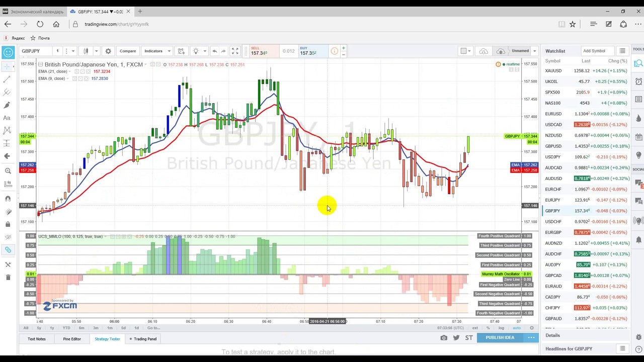The image size is (644, 362).
Task: Switch to the Trading Panel tab
Action: tap(143, 339)
